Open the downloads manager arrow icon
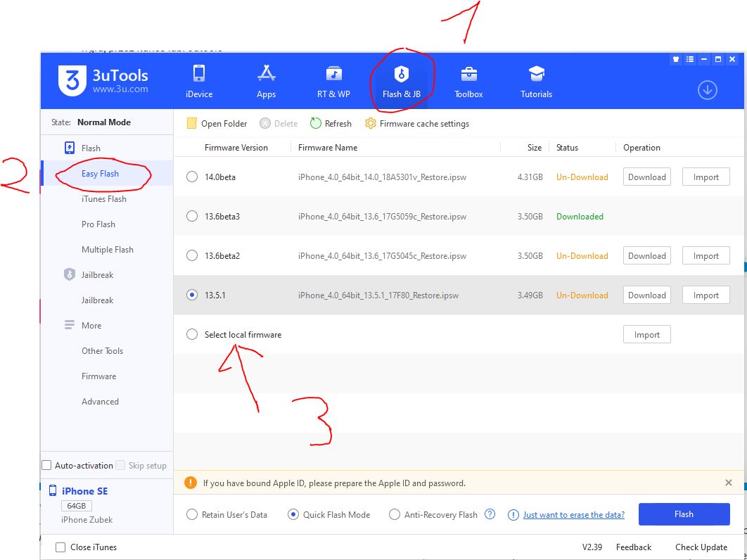 point(708,90)
